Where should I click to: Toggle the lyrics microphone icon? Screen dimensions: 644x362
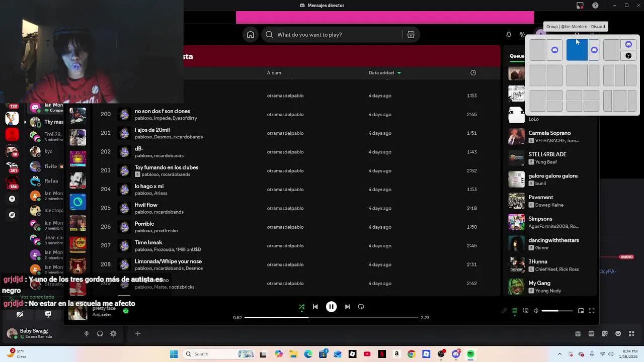504,311
